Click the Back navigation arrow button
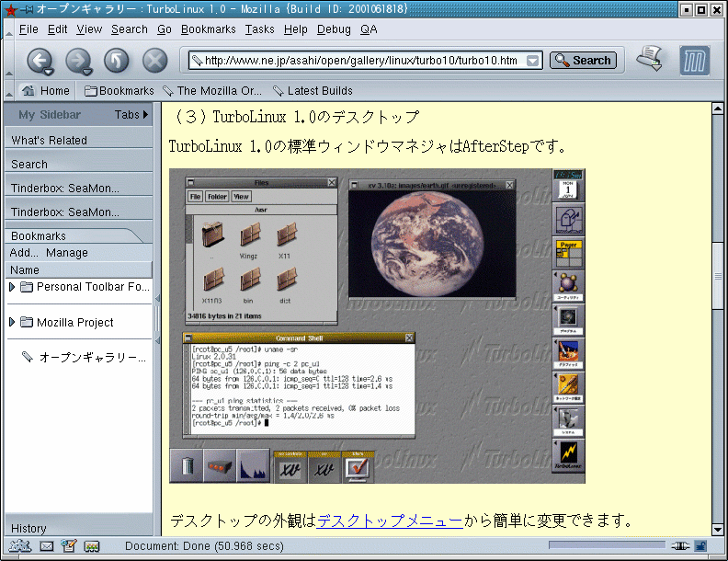The height and width of the screenshot is (561, 728). point(39,61)
